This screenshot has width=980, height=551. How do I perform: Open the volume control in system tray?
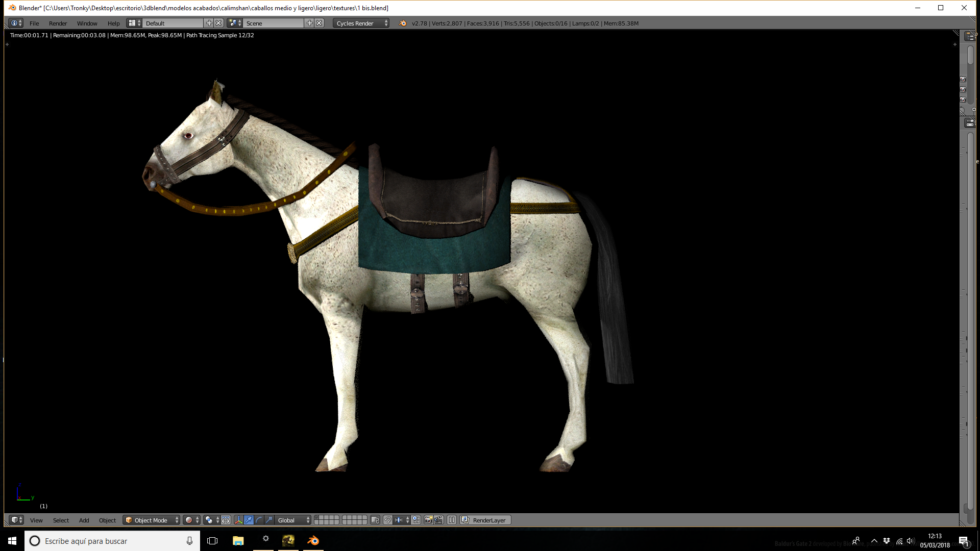(911, 541)
